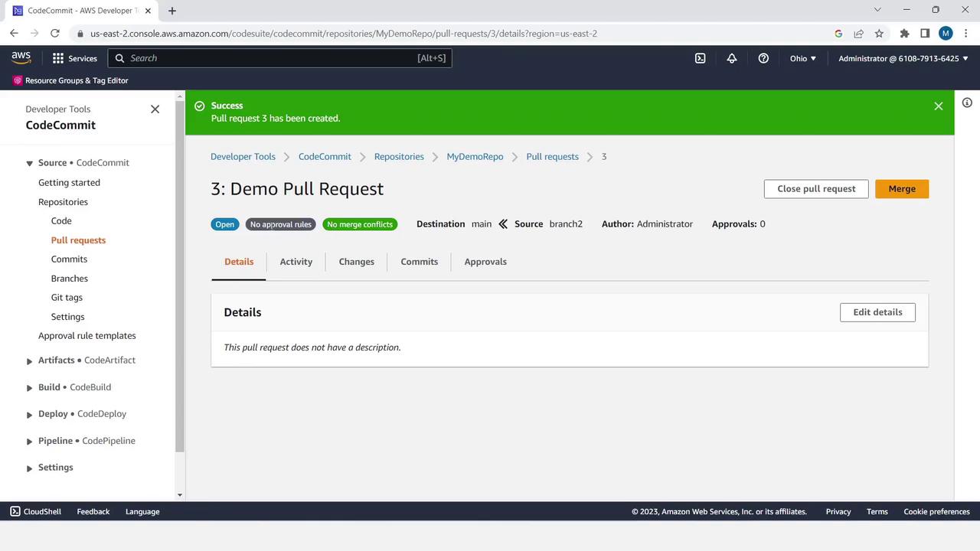Expand the Settings section in sidebar
980x551 pixels.
[29, 468]
